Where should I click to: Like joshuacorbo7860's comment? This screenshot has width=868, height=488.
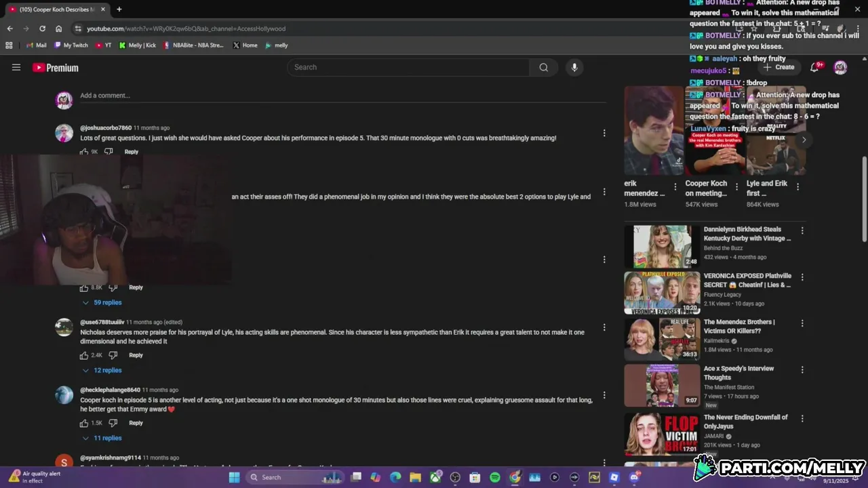click(84, 152)
